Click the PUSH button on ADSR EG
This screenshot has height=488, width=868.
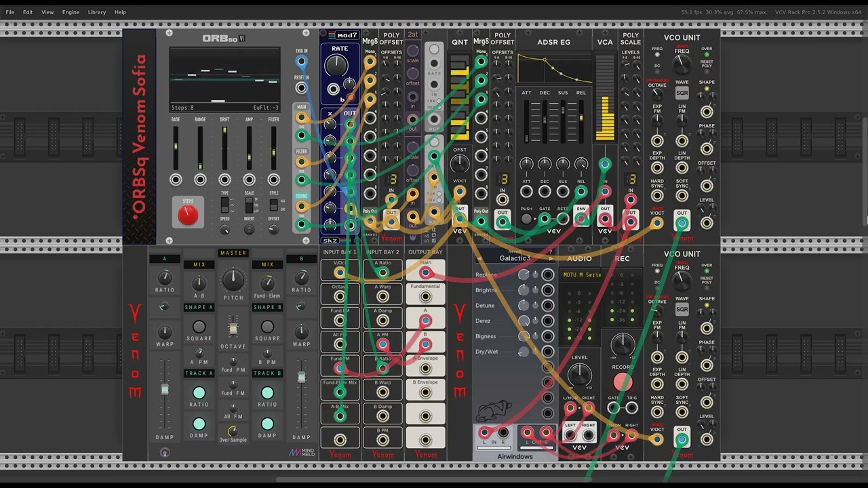526,219
